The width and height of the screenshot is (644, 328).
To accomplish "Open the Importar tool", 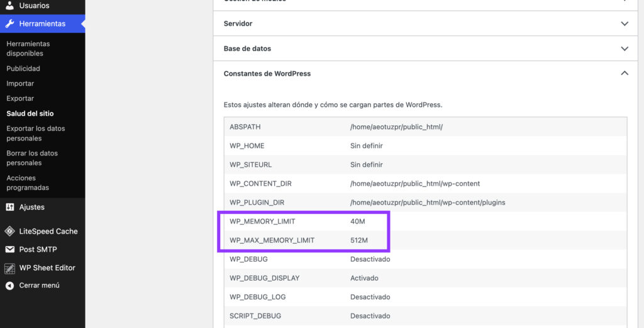I will coord(20,84).
